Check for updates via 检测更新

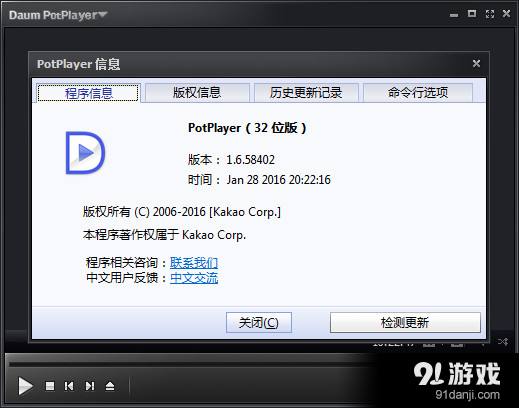pos(405,322)
